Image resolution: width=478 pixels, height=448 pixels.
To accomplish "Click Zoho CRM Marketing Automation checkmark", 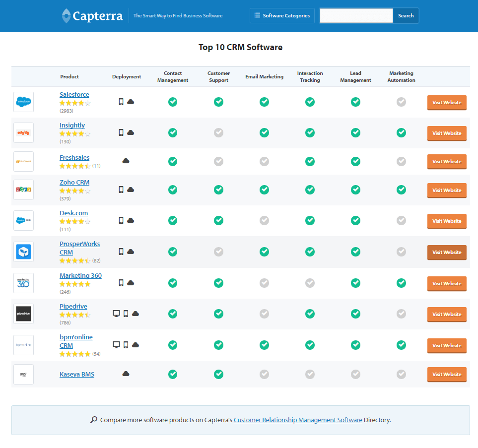I will tap(401, 190).
